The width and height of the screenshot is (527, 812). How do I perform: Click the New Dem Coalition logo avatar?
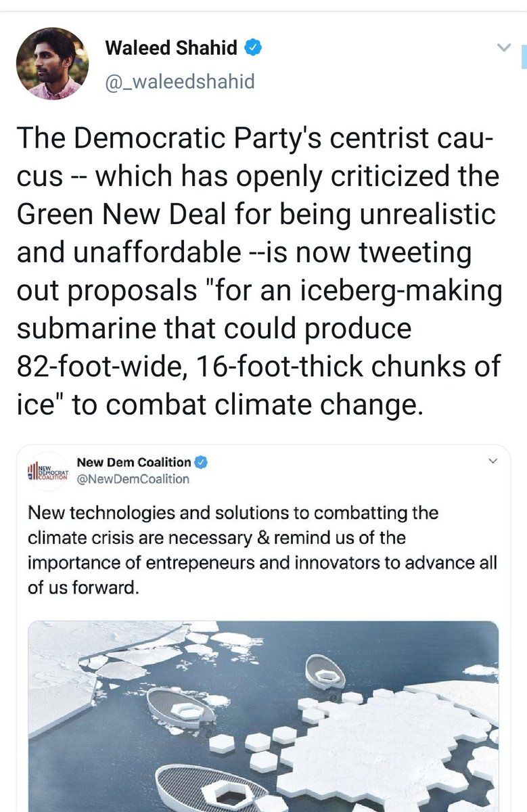coord(48,471)
